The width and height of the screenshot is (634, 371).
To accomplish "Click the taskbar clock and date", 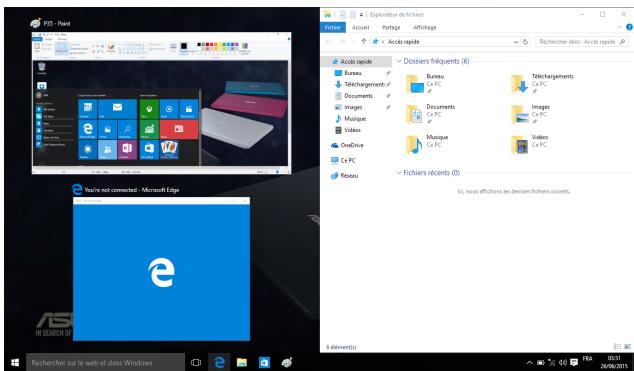I will 614,363.
